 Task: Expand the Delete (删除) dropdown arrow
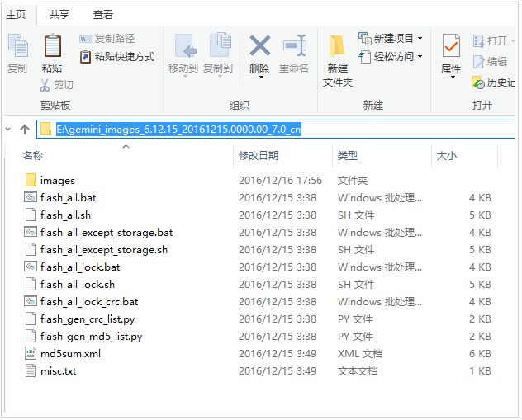coord(261,77)
